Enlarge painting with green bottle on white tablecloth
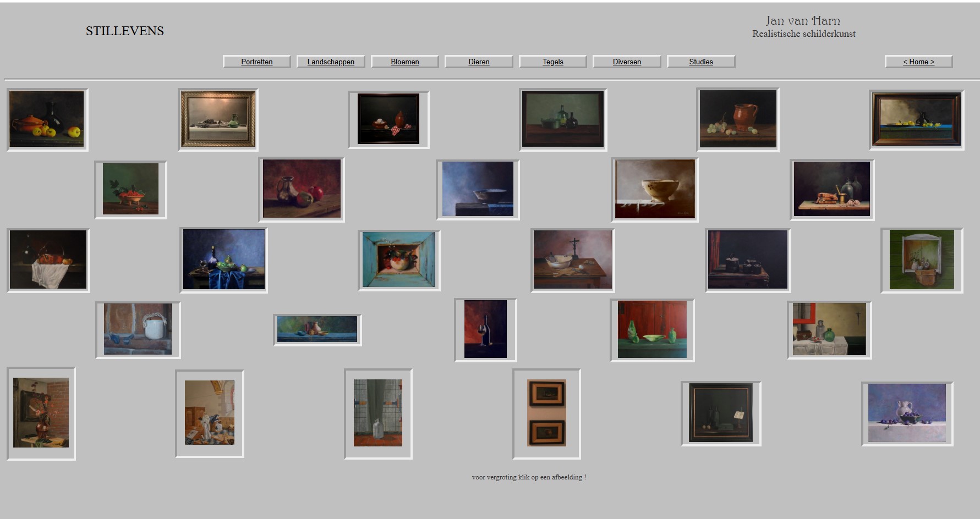This screenshot has height=519, width=980. tap(829, 330)
